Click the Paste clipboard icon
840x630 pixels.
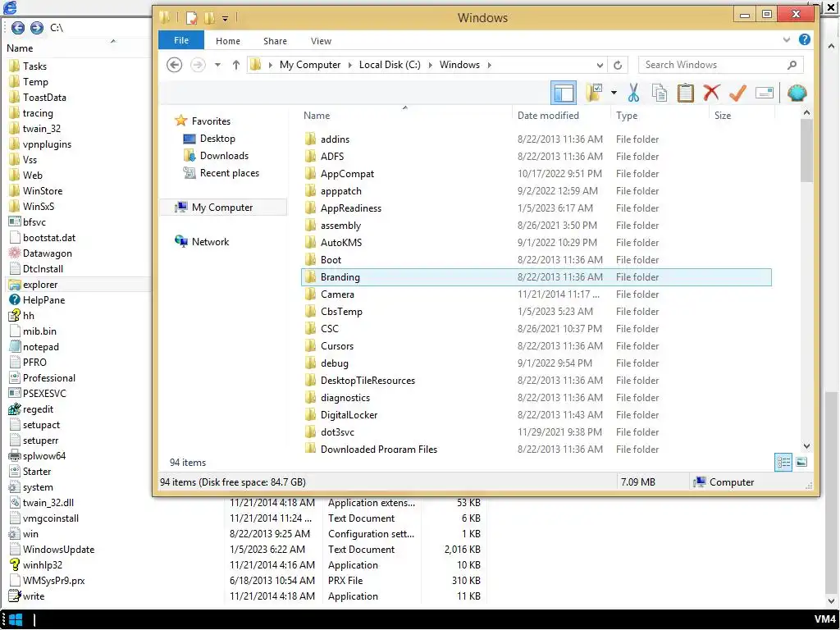[685, 93]
